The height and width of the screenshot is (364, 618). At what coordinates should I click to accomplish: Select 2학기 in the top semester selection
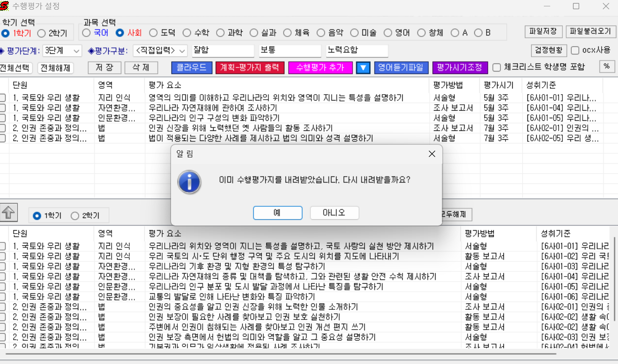[x=42, y=33]
